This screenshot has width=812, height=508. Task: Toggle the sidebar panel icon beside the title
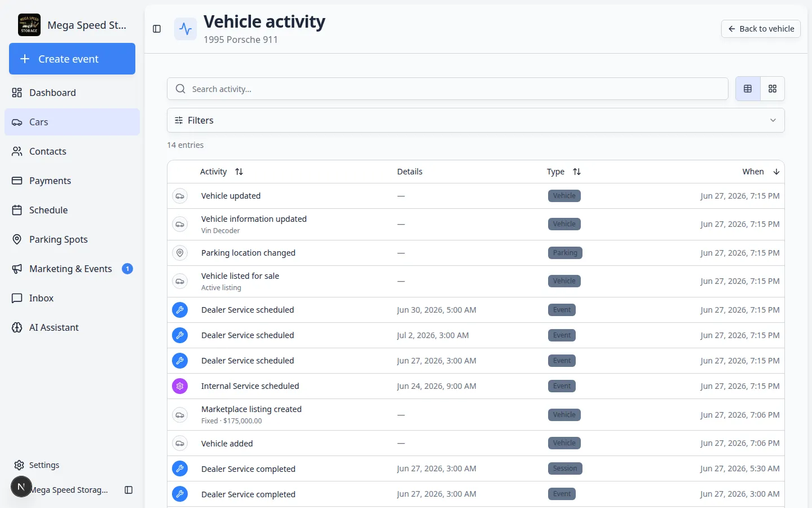click(x=157, y=29)
